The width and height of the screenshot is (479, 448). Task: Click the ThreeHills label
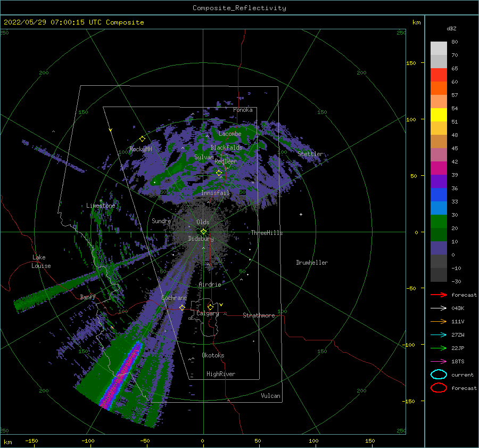267,233
